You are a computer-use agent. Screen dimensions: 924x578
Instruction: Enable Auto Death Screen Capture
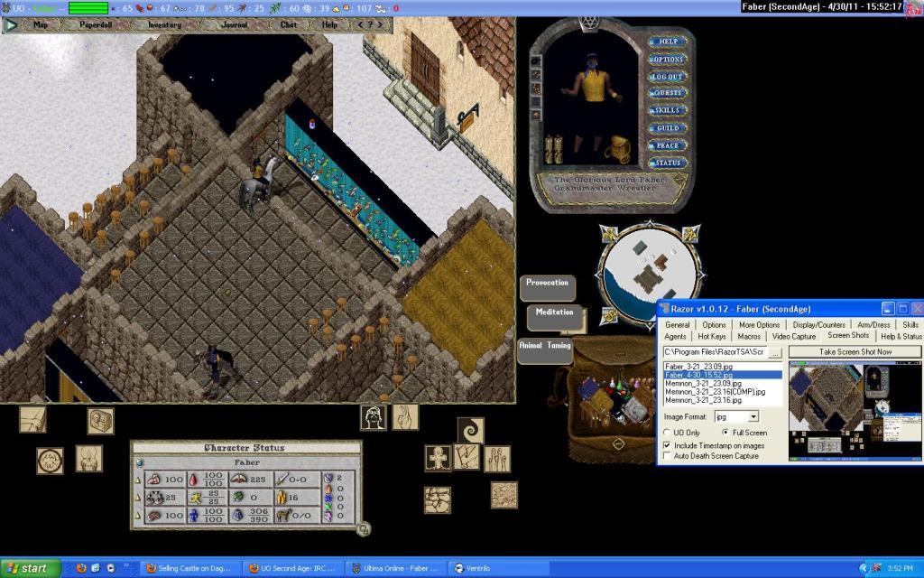[668, 457]
